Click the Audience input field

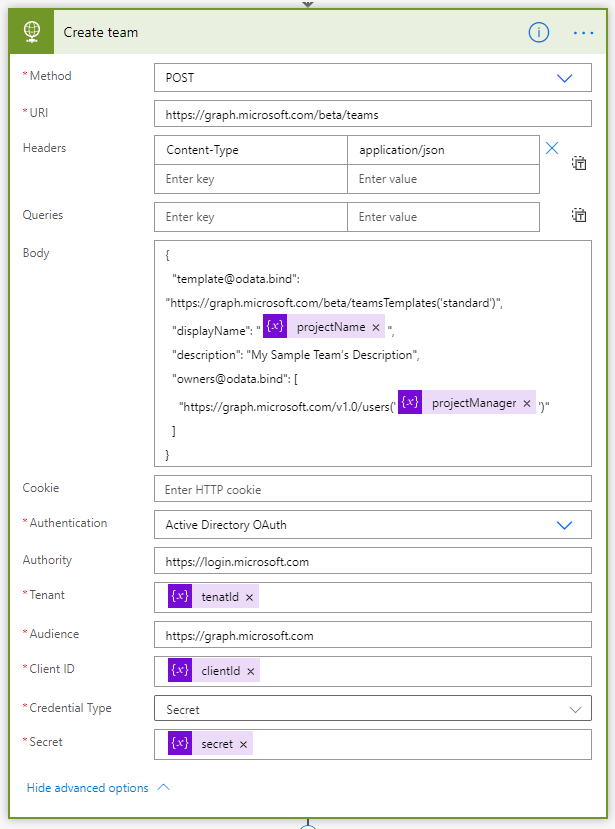(373, 635)
